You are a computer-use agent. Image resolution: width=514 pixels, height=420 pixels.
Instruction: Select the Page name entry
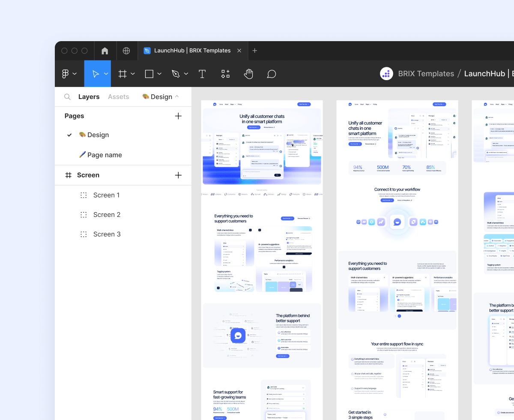105,155
